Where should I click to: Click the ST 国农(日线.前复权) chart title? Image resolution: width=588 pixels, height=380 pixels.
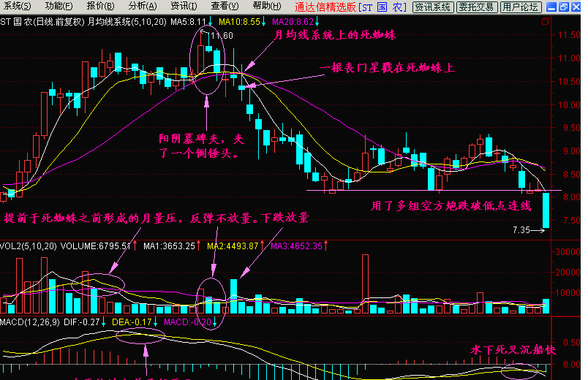coord(42,22)
